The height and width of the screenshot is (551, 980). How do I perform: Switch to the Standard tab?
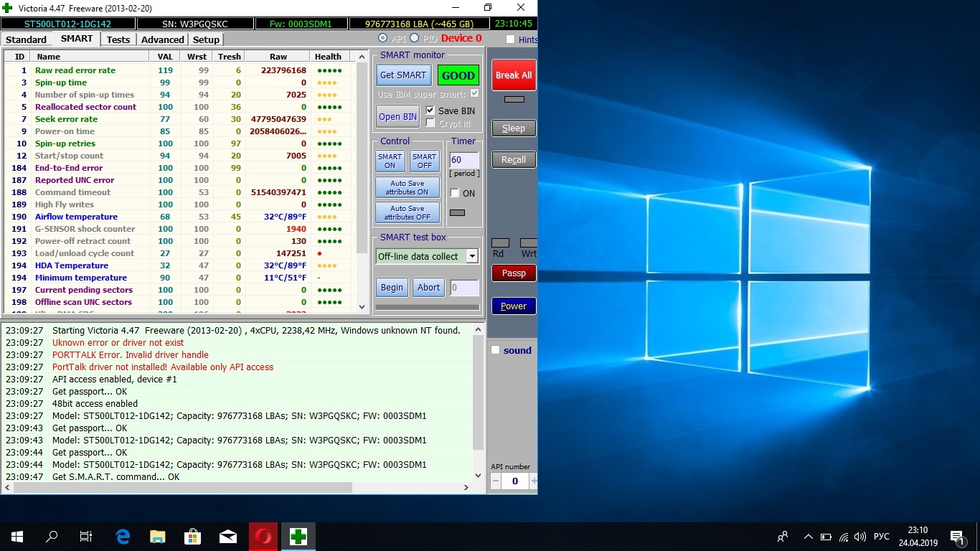tap(26, 39)
